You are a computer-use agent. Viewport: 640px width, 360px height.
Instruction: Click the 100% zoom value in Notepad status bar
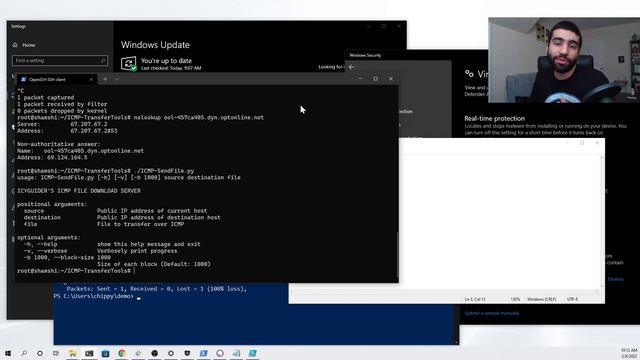pyautogui.click(x=515, y=299)
